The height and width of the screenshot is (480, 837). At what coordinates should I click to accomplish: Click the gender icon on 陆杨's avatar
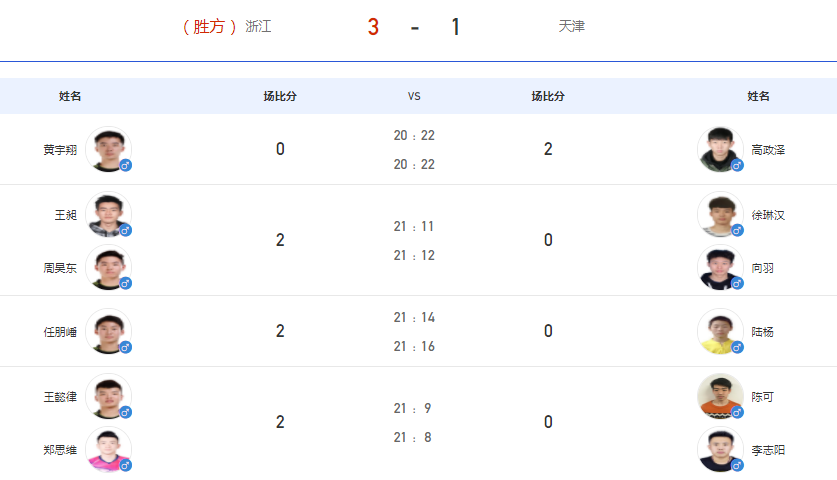[x=737, y=347]
